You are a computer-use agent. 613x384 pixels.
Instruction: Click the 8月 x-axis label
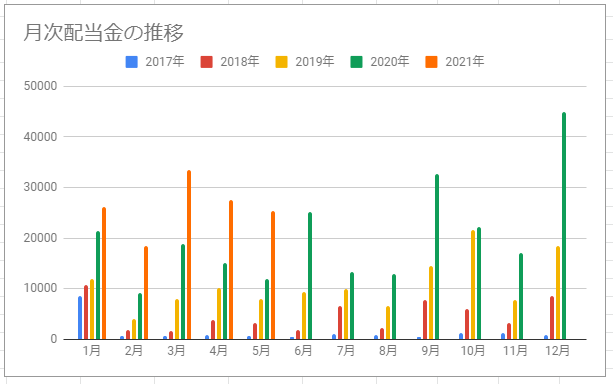click(388, 351)
